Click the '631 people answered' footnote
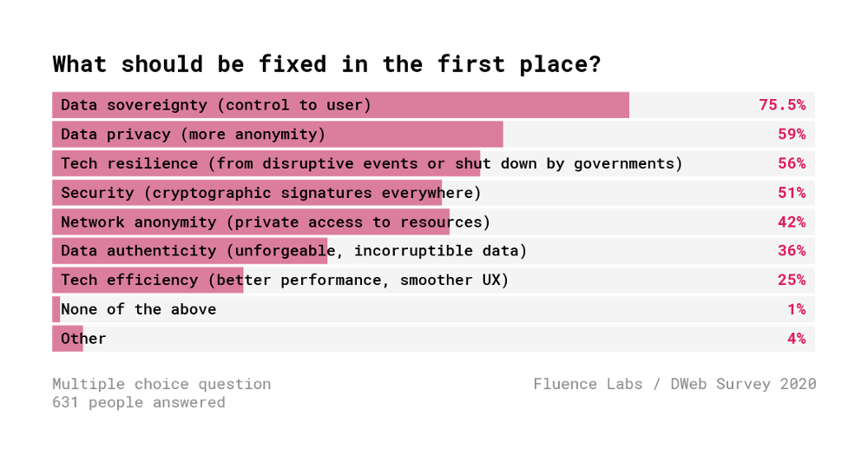This screenshot has width=868, height=463. pos(139,403)
